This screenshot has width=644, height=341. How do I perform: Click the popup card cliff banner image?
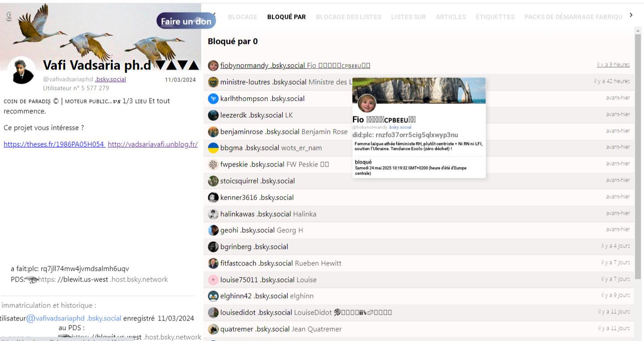point(419,90)
